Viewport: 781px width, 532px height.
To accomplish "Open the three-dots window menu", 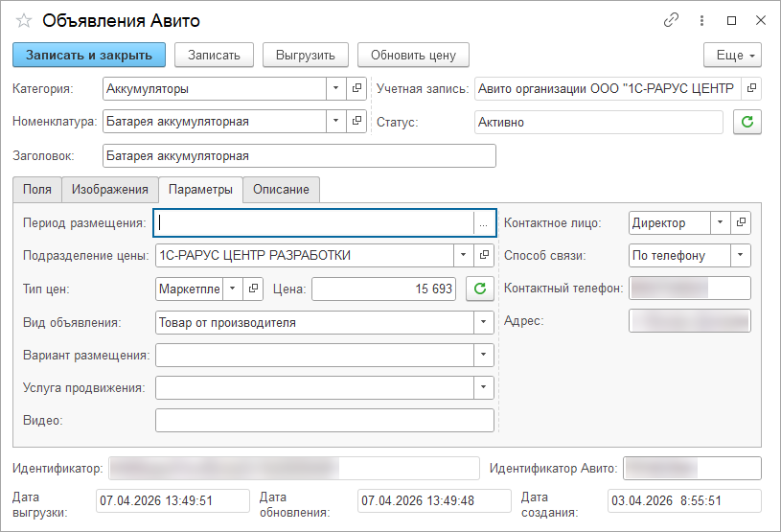I will coord(701,20).
